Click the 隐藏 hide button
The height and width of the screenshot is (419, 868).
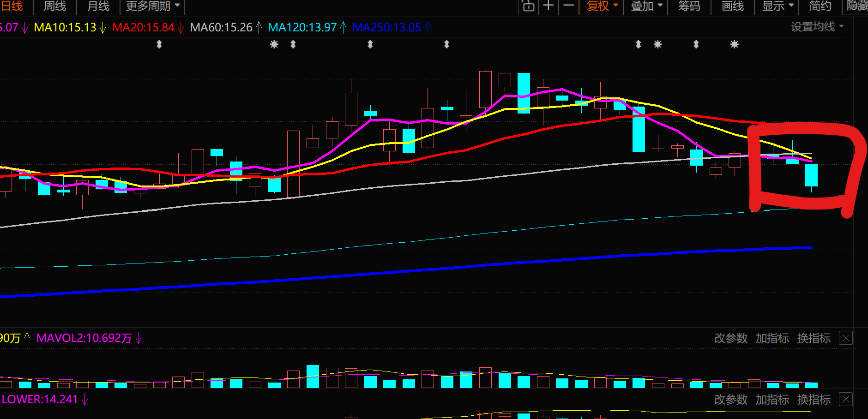[857, 6]
